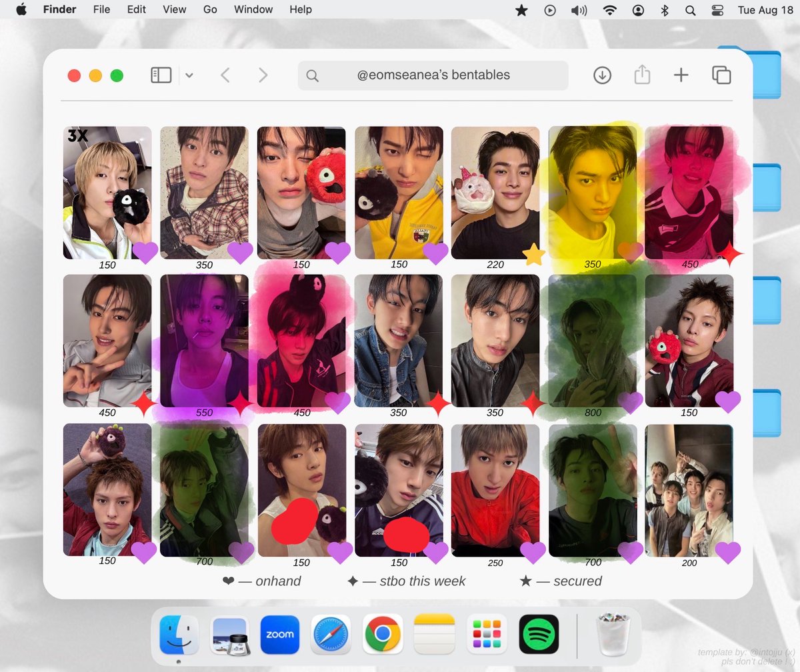Open the File menu
800x672 pixels.
point(102,9)
